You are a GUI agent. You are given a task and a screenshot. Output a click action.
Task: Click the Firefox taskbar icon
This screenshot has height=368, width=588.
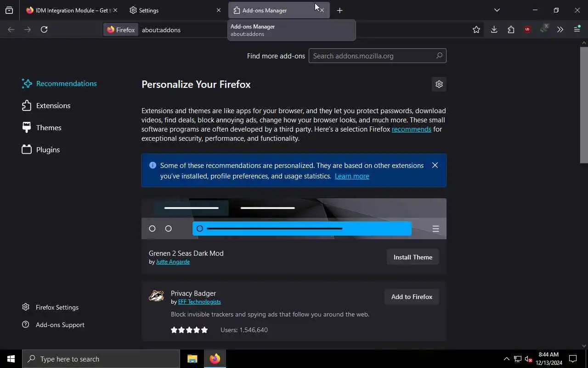pos(215,359)
